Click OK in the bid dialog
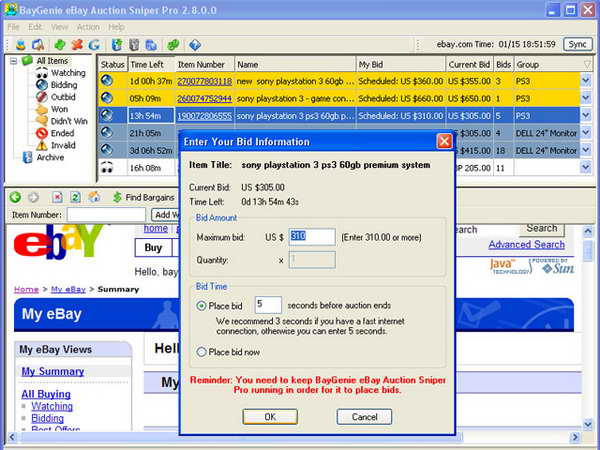Image resolution: width=600 pixels, height=450 pixels. [269, 416]
